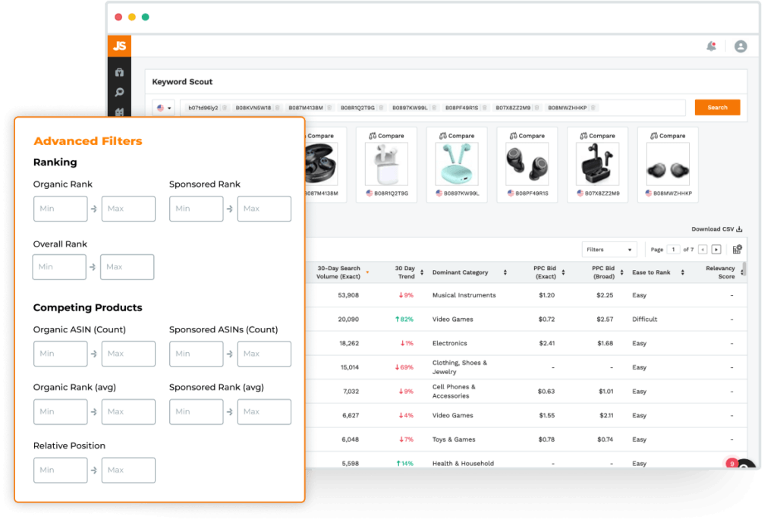The height and width of the screenshot is (532, 777).
Task: Click Compare on product B08PF49R1S
Action: point(527,136)
